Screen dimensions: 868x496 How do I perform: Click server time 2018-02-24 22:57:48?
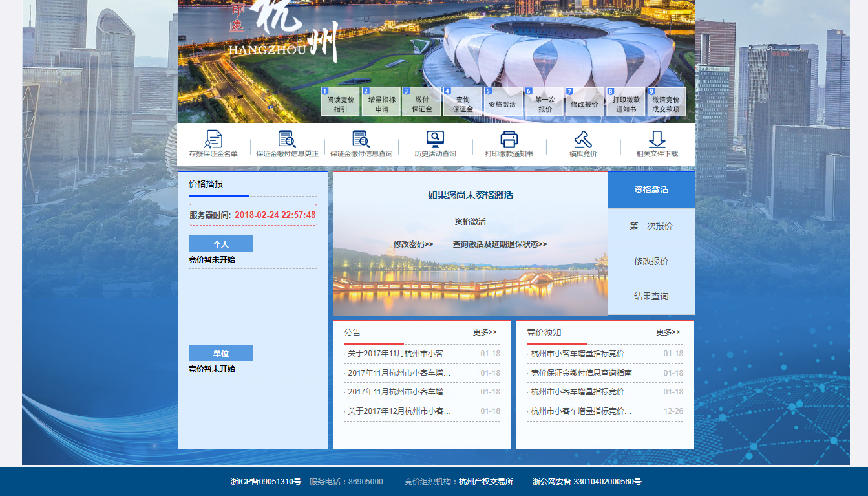[x=275, y=215]
